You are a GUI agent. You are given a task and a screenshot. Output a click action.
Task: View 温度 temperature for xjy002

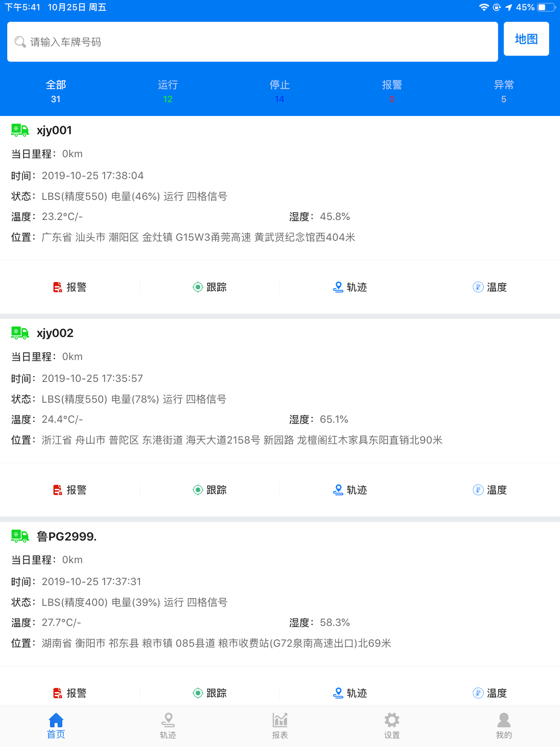pos(490,490)
